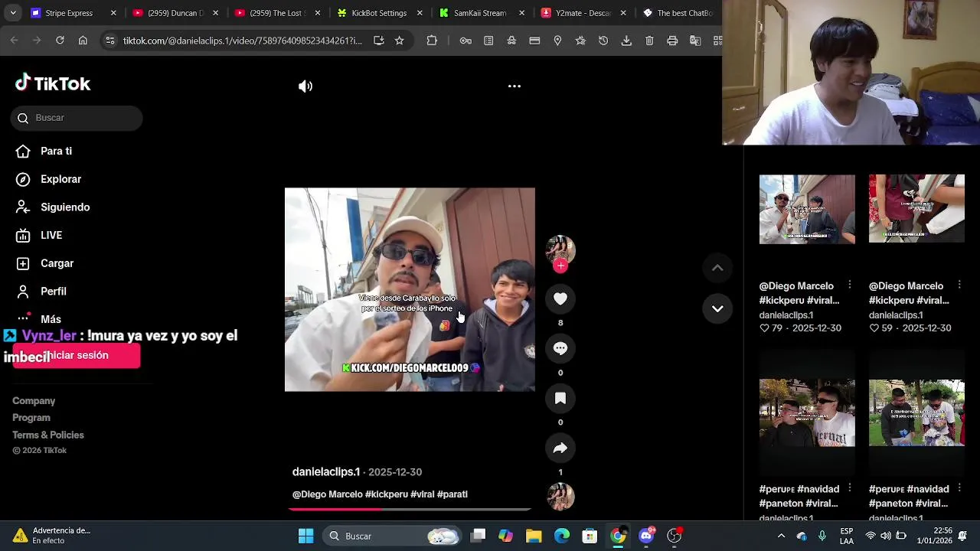Open File Explorer from taskbar

534,536
